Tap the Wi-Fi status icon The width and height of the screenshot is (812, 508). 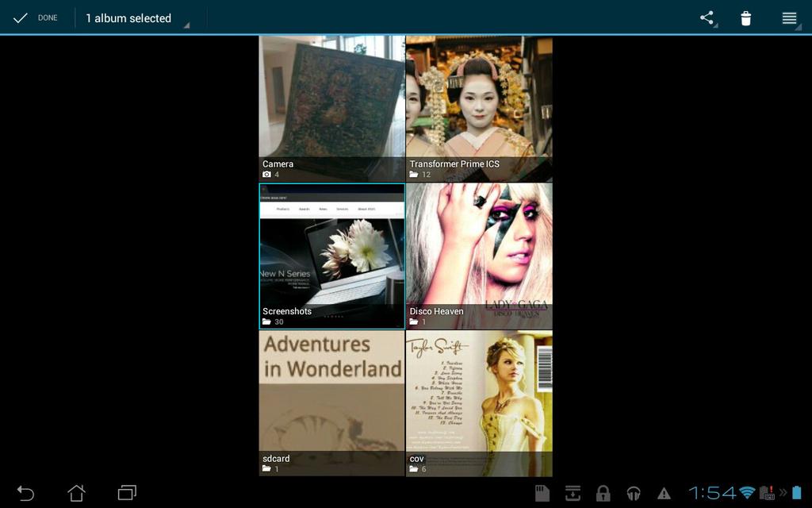747,492
